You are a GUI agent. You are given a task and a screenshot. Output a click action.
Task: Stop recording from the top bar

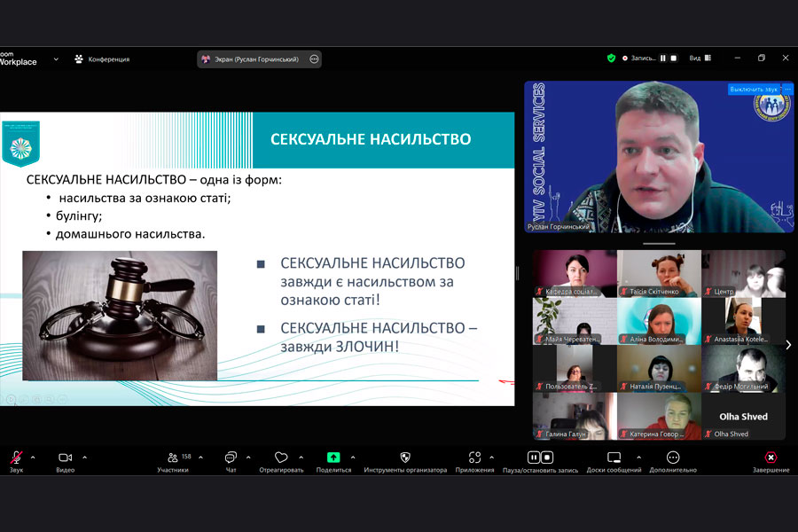click(x=673, y=58)
